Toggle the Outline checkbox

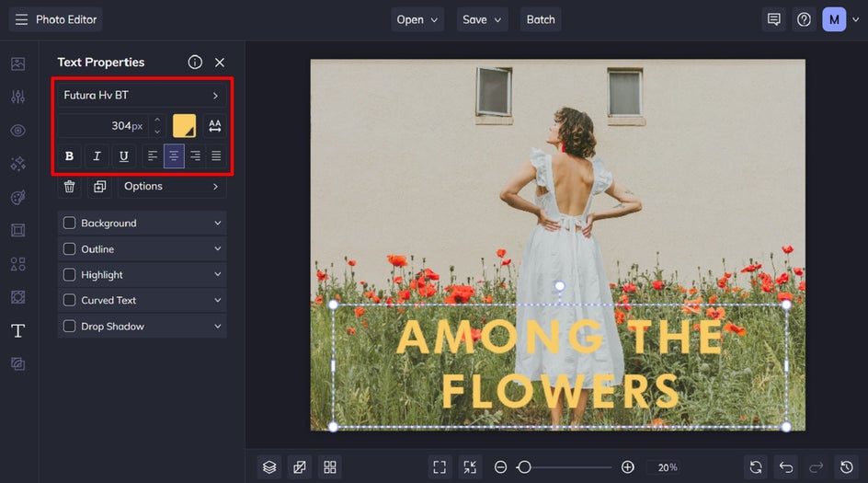coord(69,249)
